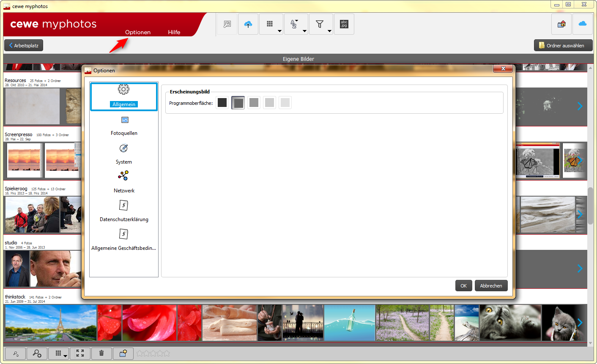This screenshot has width=597, height=364.
Task: Choose the selected dark gray swatch
Action: (238, 102)
